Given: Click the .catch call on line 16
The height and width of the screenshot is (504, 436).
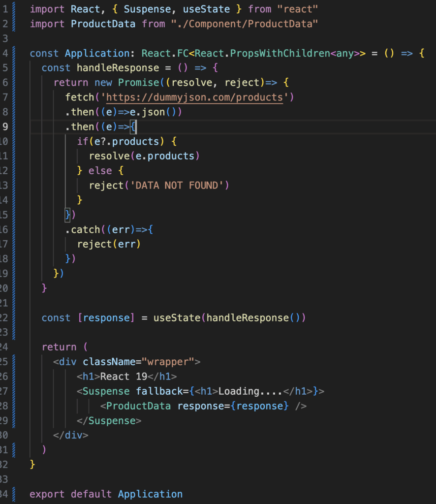Looking at the screenshot, I should (83, 230).
